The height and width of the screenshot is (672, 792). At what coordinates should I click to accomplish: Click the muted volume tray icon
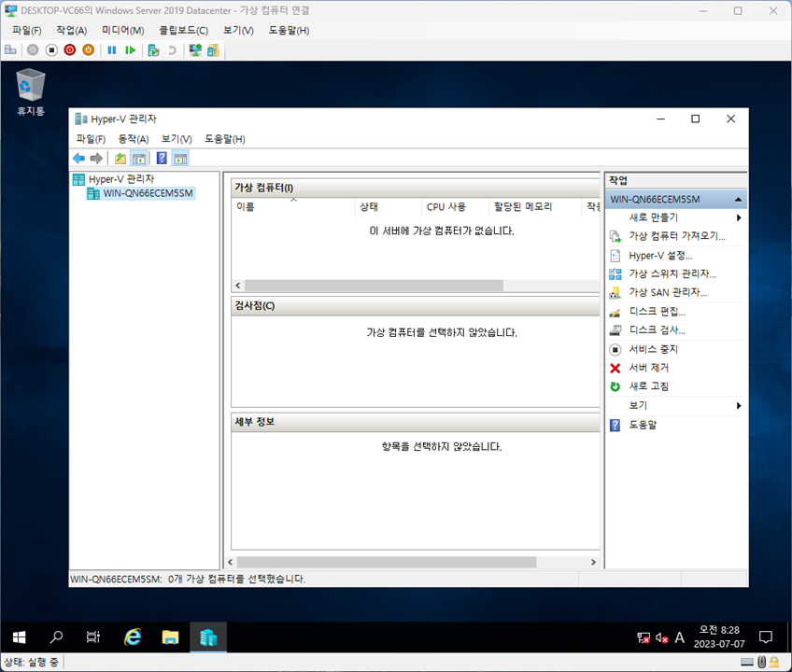coord(661,637)
